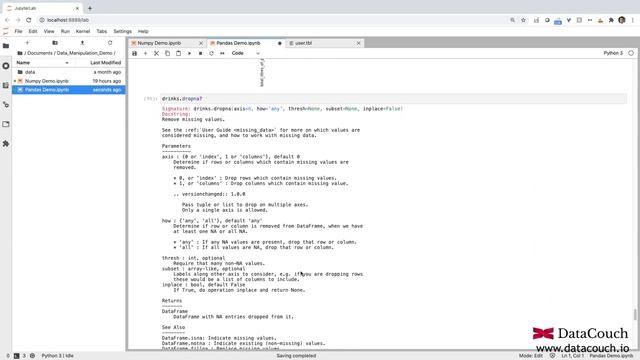Interrupt the kernel with stop icon
This screenshot has width=640, height=360.
[x=200, y=53]
